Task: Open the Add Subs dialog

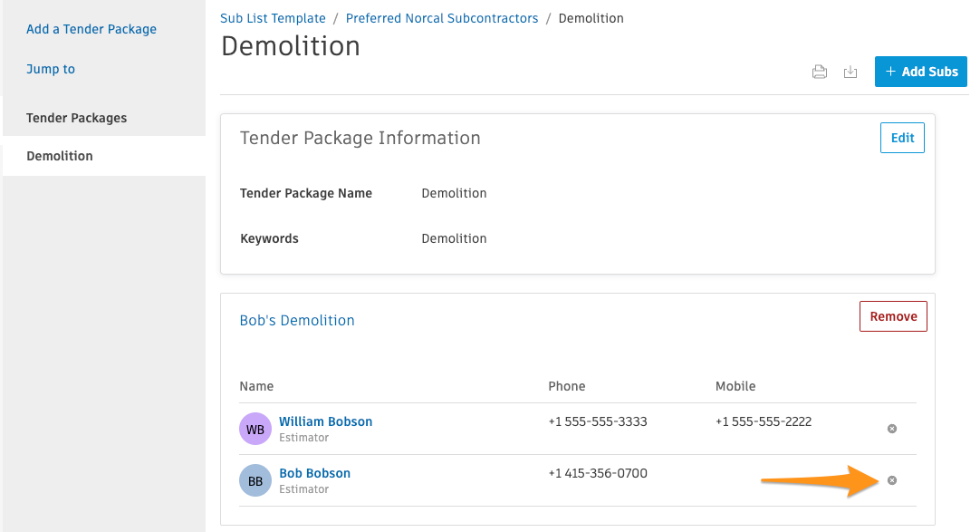Action: point(920,71)
